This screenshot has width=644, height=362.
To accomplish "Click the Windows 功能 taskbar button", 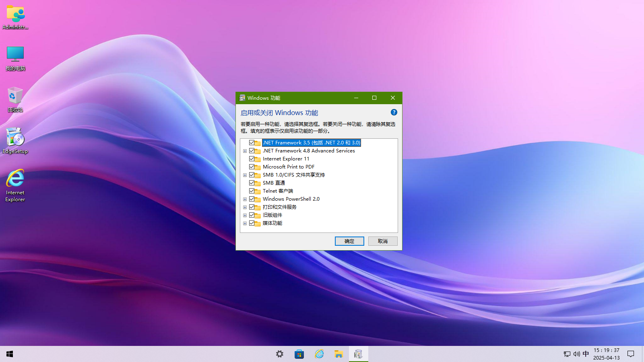I will click(x=358, y=354).
